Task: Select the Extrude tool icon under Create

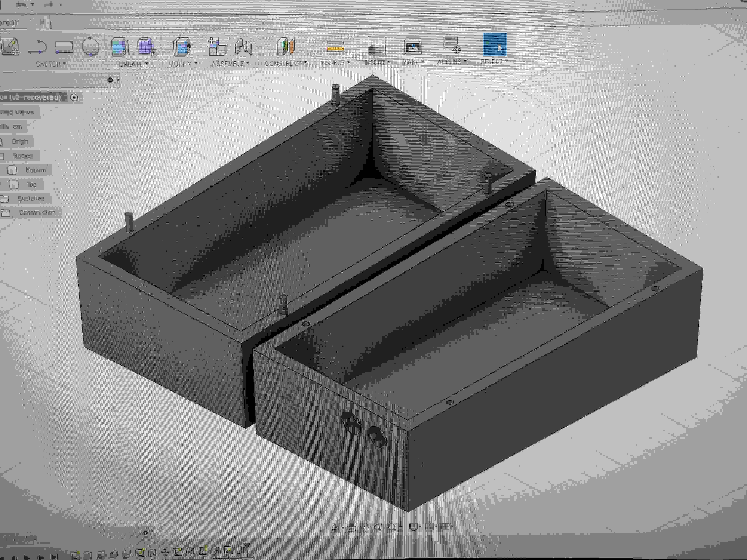Action: point(119,46)
